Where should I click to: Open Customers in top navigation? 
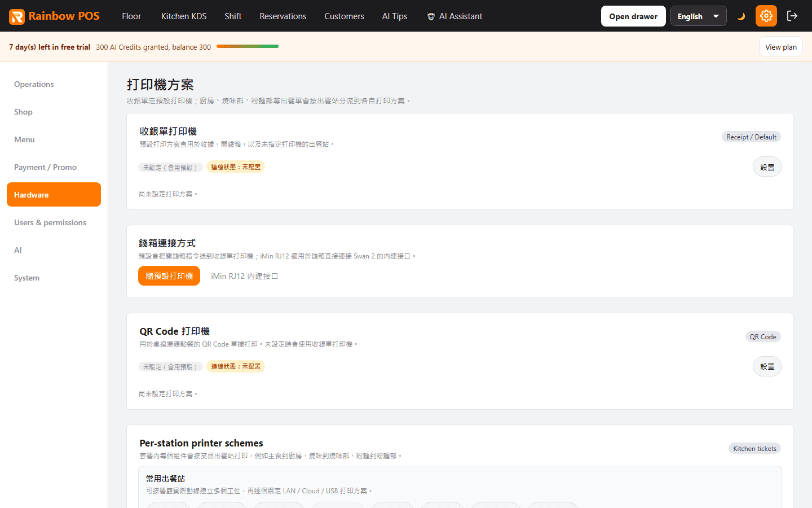344,16
